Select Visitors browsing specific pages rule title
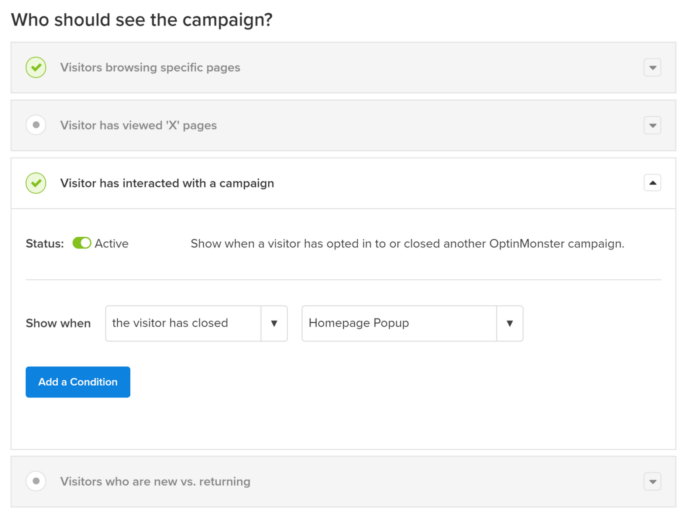The image size is (688, 519). (150, 68)
